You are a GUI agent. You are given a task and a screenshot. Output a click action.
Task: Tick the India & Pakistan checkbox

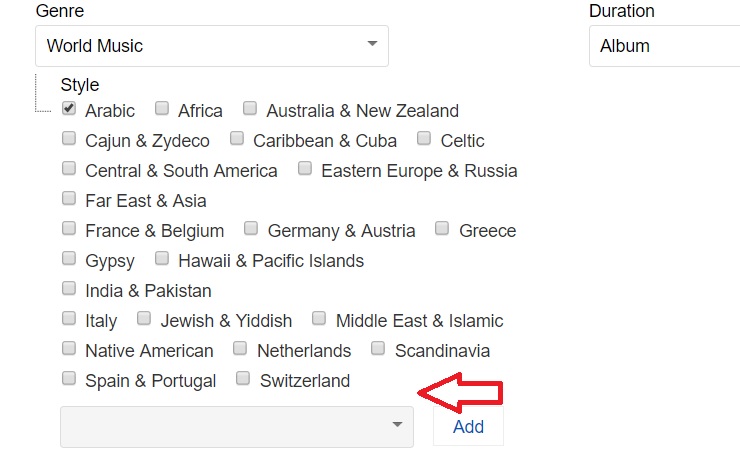pyautogui.click(x=69, y=289)
